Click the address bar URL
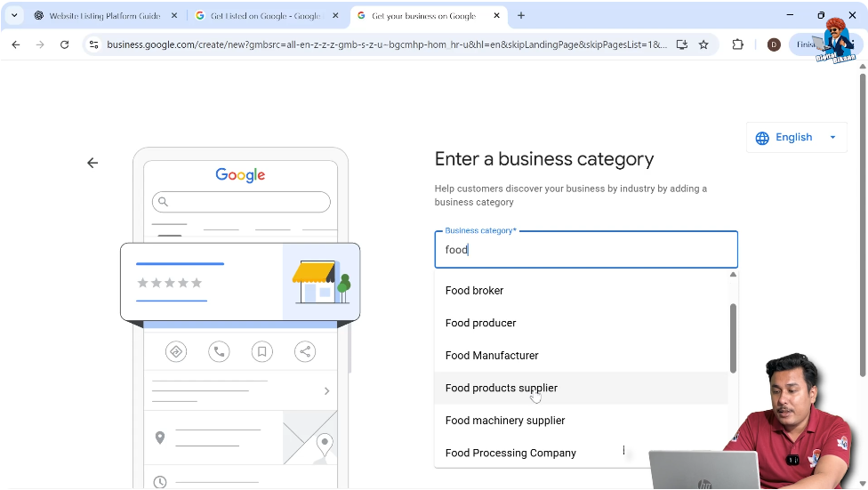Image resolution: width=868 pixels, height=490 pixels. pyautogui.click(x=386, y=44)
